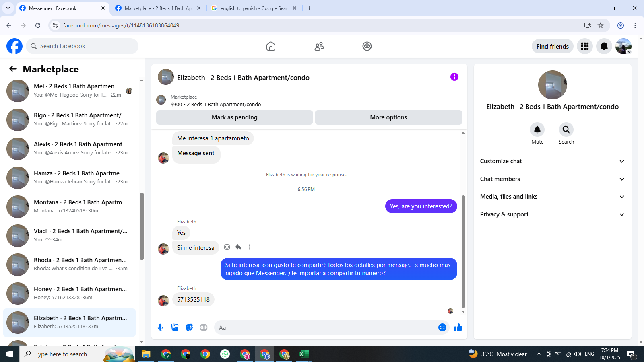Viewport: 644px width, 362px height.
Task: Go back with the browser back arrow
Action: pyautogui.click(x=9, y=25)
